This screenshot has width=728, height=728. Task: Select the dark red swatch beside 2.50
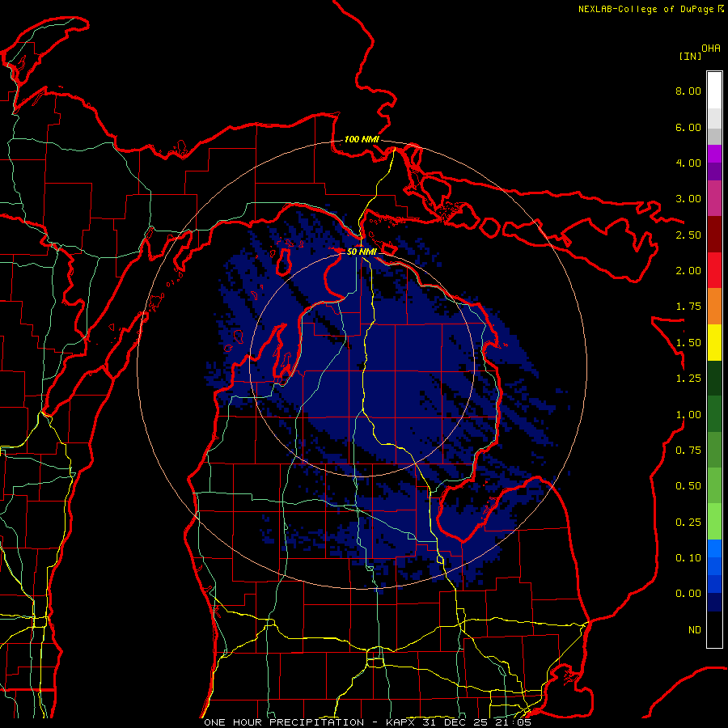click(714, 234)
